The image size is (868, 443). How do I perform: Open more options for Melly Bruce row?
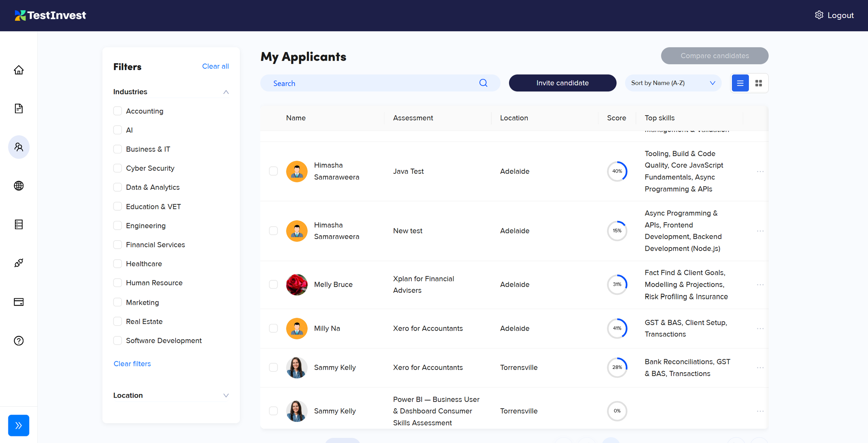[760, 285]
